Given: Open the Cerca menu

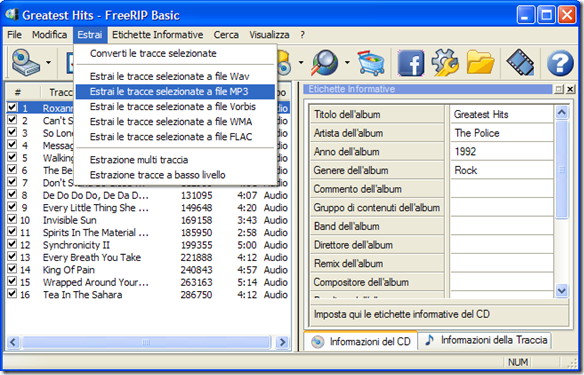Looking at the screenshot, I should [x=226, y=35].
